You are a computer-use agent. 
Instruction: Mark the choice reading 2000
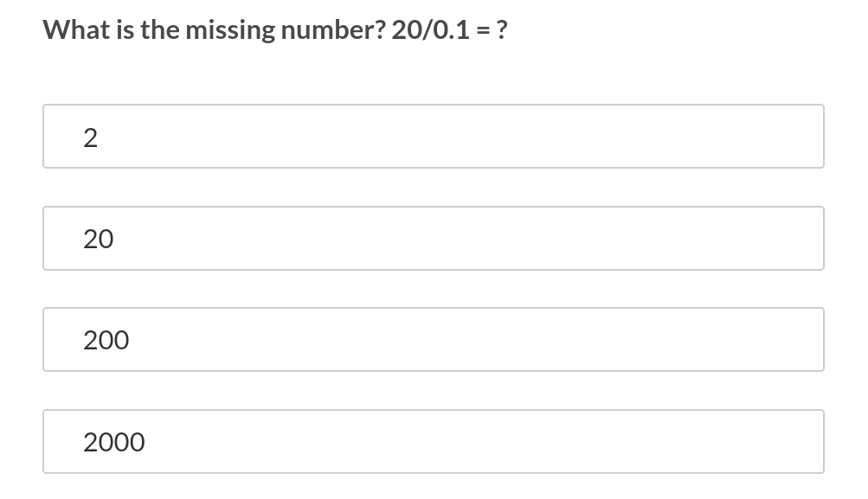(433, 442)
